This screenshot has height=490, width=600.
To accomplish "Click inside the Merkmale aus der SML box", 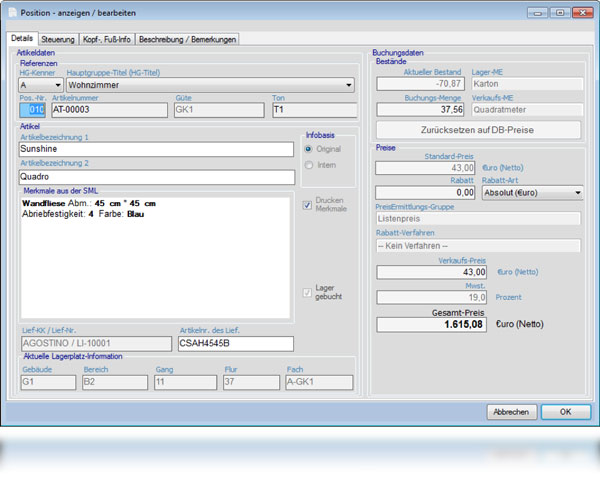I will click(155, 257).
